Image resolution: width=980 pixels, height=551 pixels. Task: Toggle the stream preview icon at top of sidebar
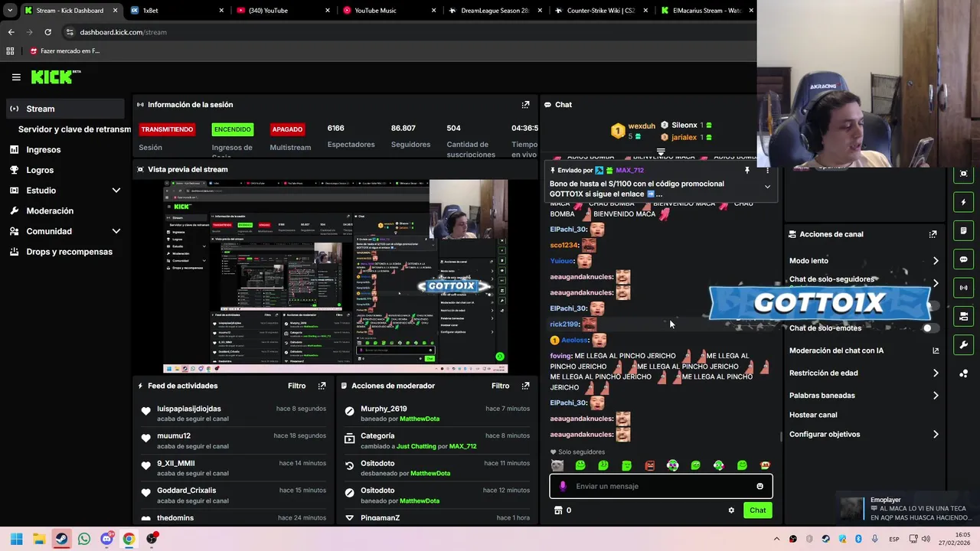click(x=963, y=174)
